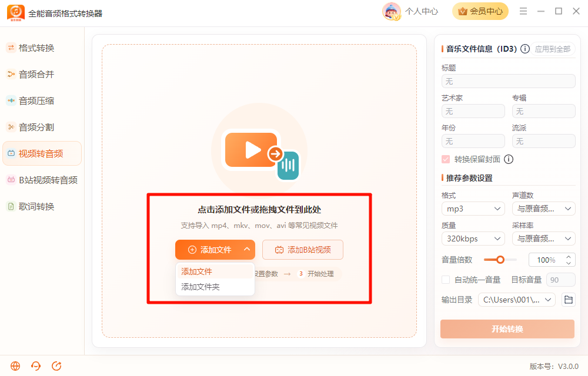Click the 年份 input field
588x376 pixels.
click(473, 141)
